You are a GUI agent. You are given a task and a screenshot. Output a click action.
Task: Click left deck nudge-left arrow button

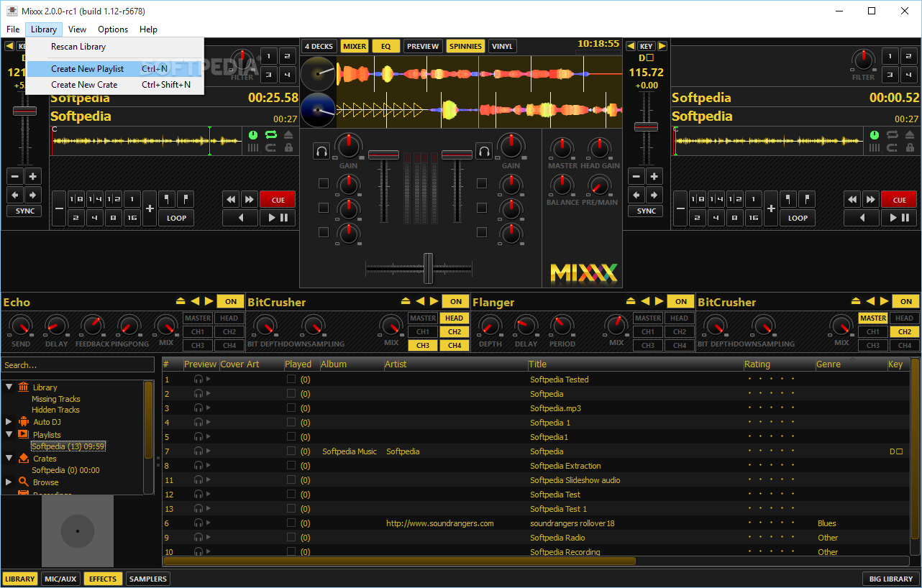(x=15, y=195)
